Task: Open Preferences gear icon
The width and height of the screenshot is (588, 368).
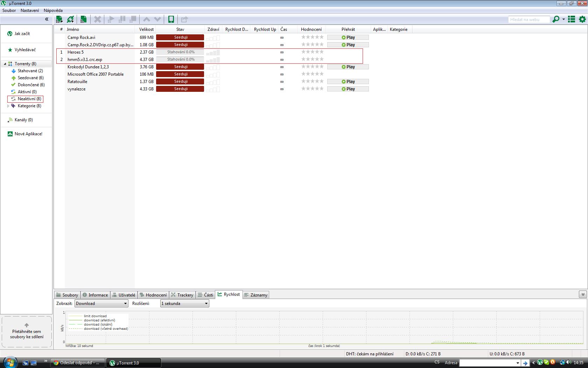Action: pos(582,19)
